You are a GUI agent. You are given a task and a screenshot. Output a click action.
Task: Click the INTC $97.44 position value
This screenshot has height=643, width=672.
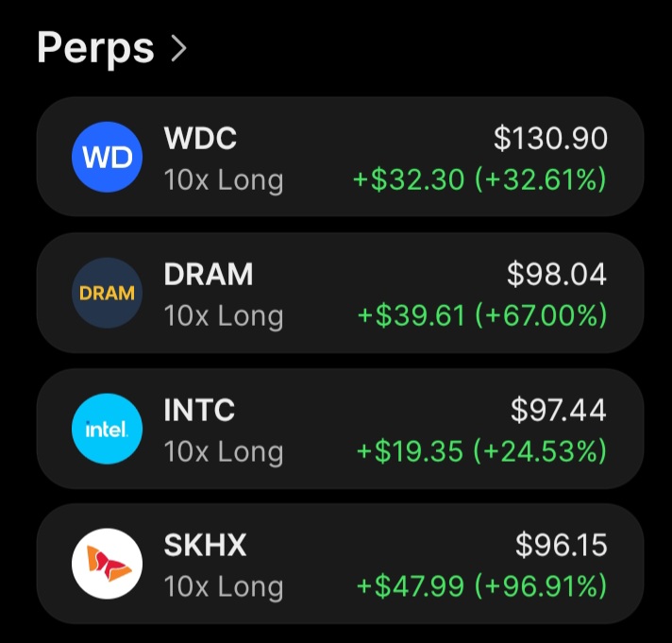(559, 410)
